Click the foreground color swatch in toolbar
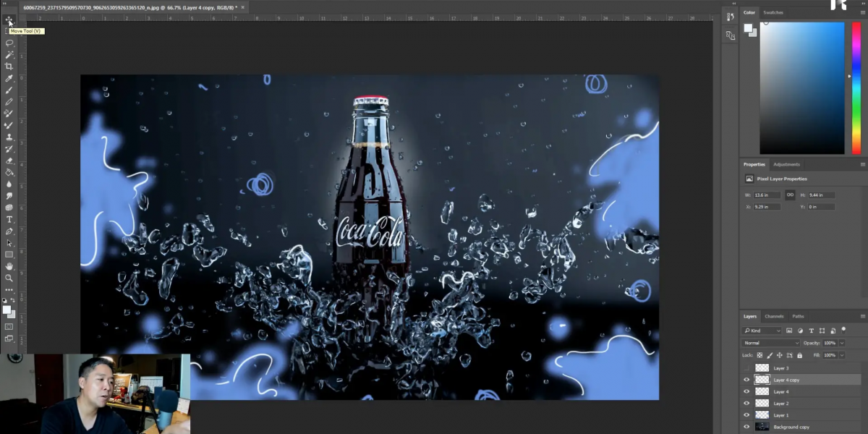The height and width of the screenshot is (434, 868). tap(7, 310)
